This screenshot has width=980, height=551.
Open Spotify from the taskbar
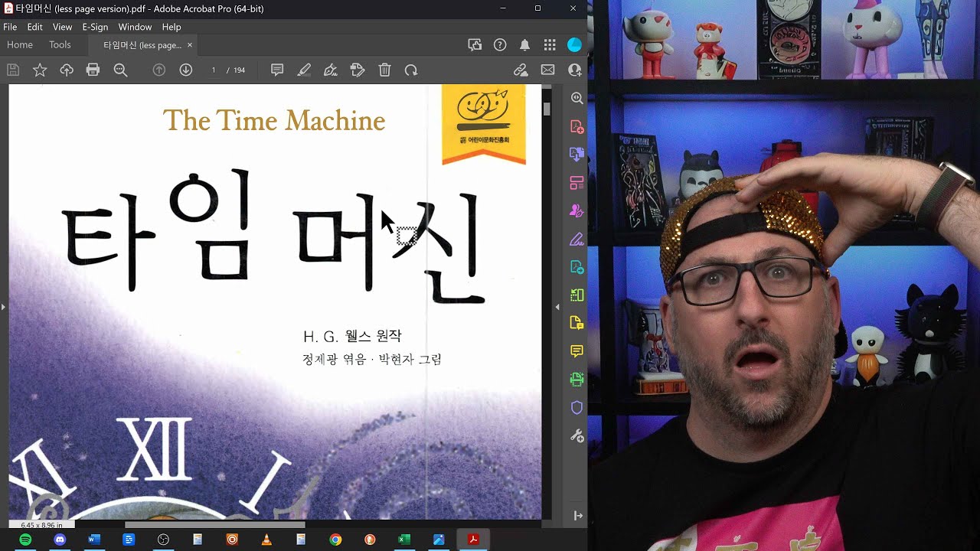[x=25, y=540]
